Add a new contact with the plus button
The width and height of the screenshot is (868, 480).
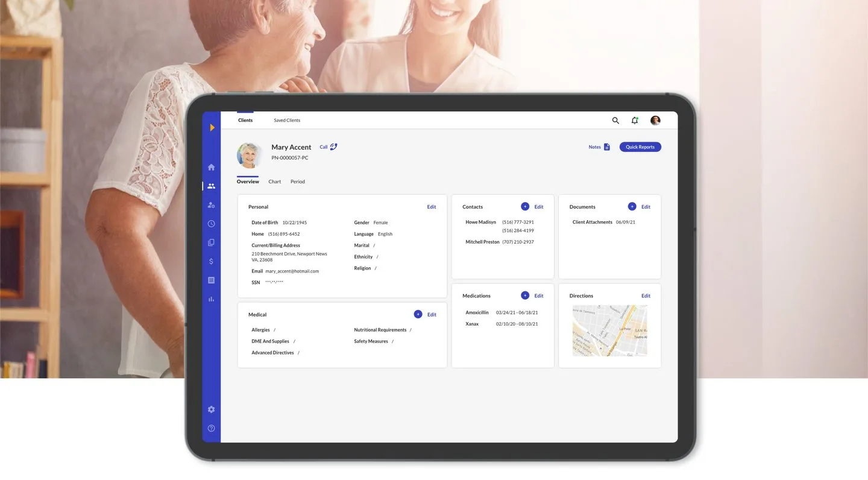(524, 206)
